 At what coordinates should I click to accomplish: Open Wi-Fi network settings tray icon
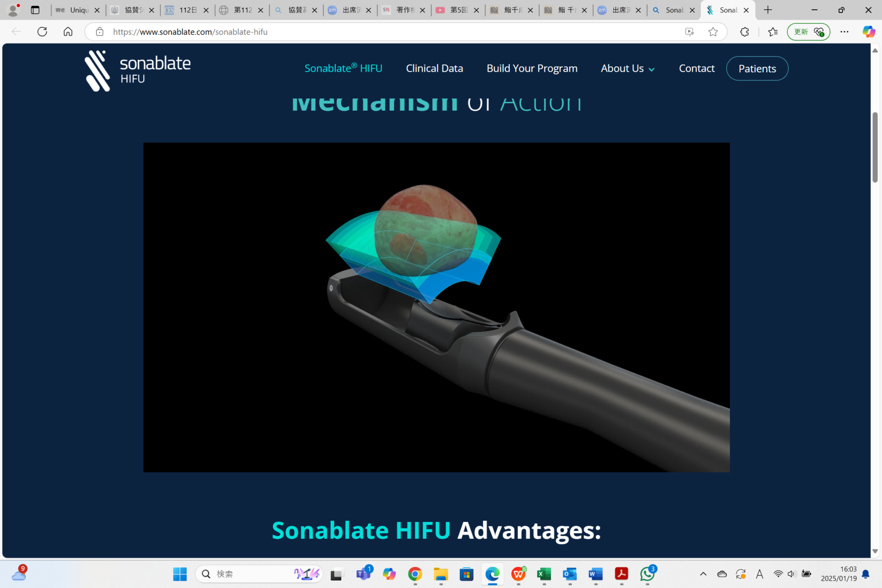click(778, 574)
